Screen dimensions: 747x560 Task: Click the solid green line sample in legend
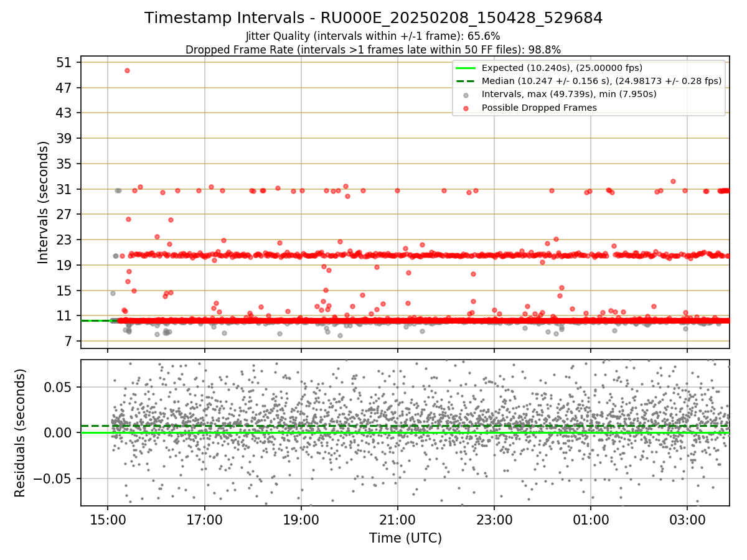(x=466, y=68)
